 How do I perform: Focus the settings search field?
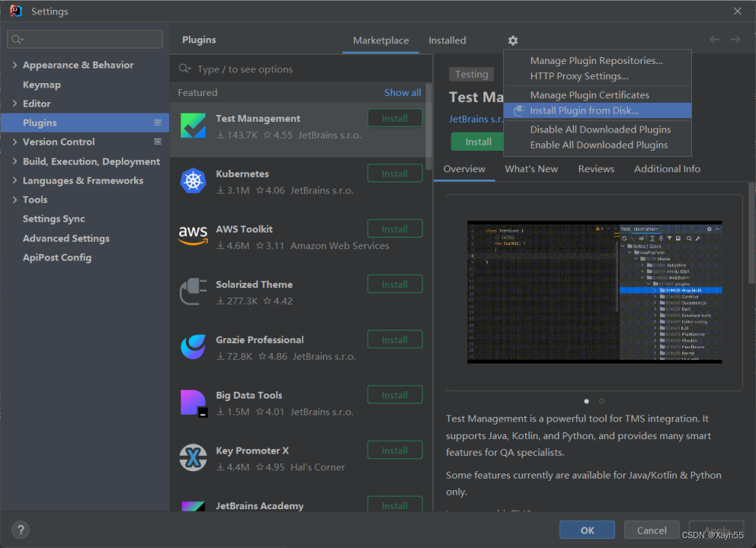pyautogui.click(x=85, y=39)
